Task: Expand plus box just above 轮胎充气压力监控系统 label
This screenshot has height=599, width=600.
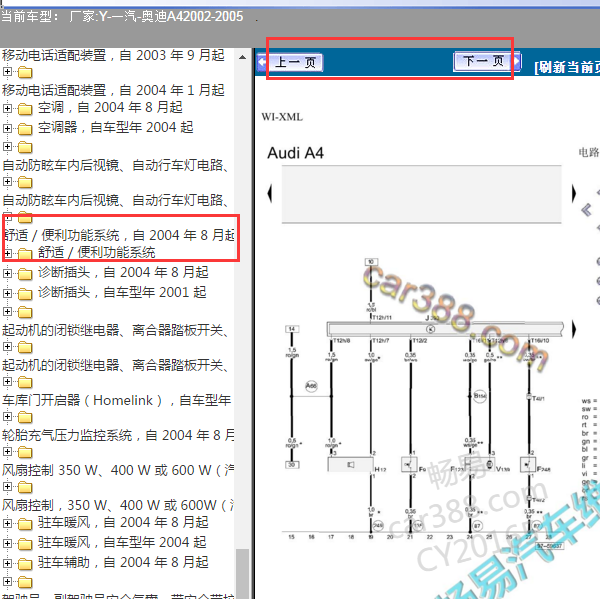Action: (x=7, y=416)
